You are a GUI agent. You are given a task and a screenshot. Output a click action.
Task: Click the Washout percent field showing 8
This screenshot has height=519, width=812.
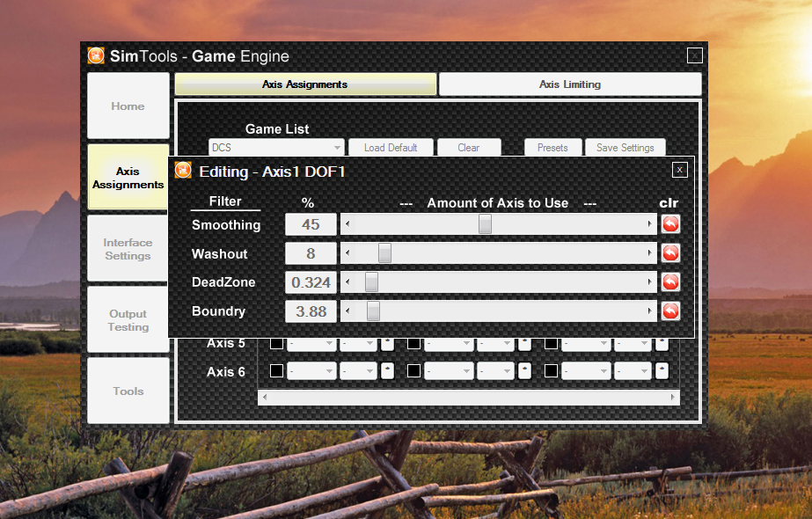[x=311, y=253]
